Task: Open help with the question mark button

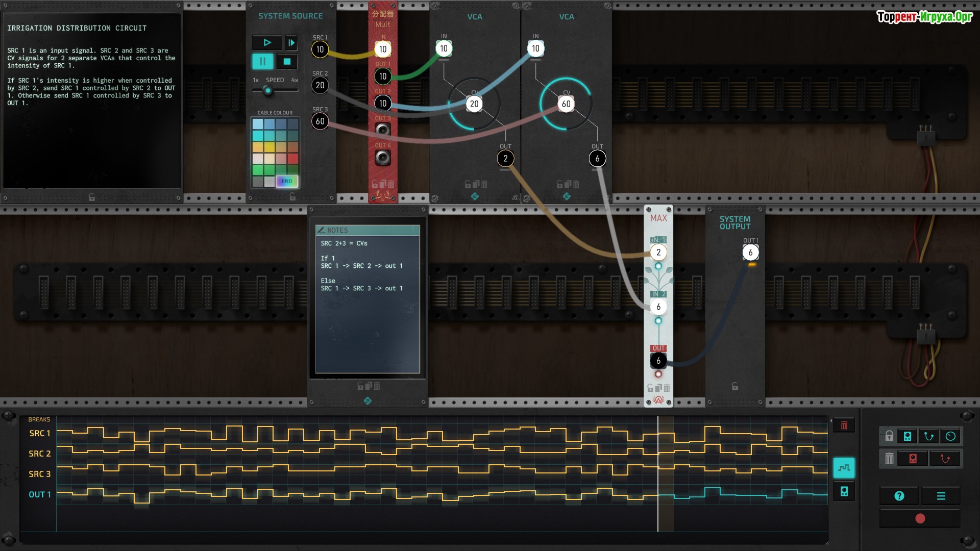Action: (899, 496)
